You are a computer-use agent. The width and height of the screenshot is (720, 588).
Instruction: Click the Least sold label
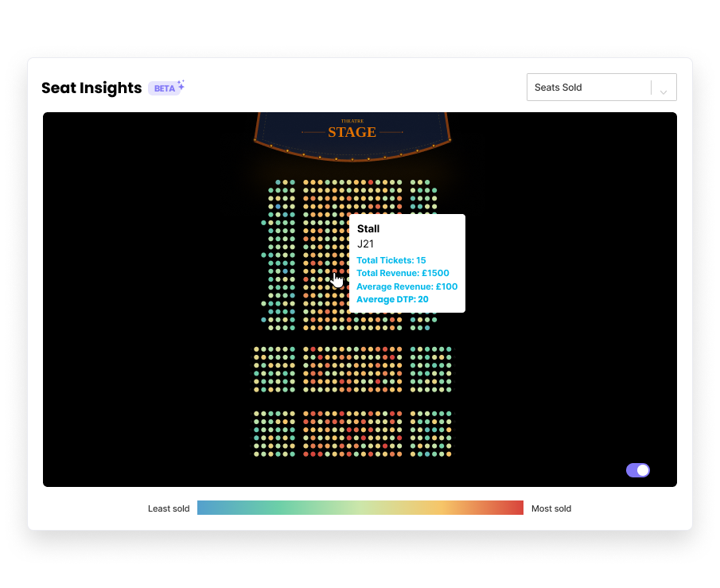[x=169, y=508]
